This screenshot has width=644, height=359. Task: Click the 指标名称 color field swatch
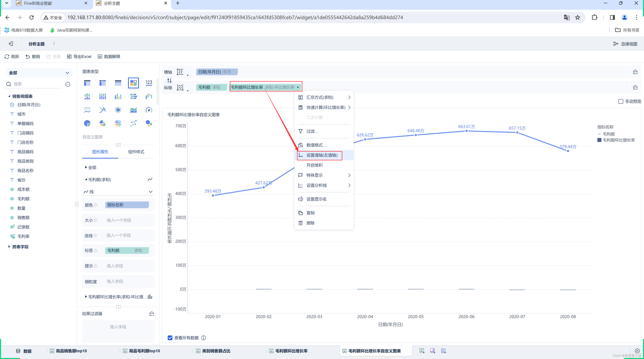[x=127, y=205]
